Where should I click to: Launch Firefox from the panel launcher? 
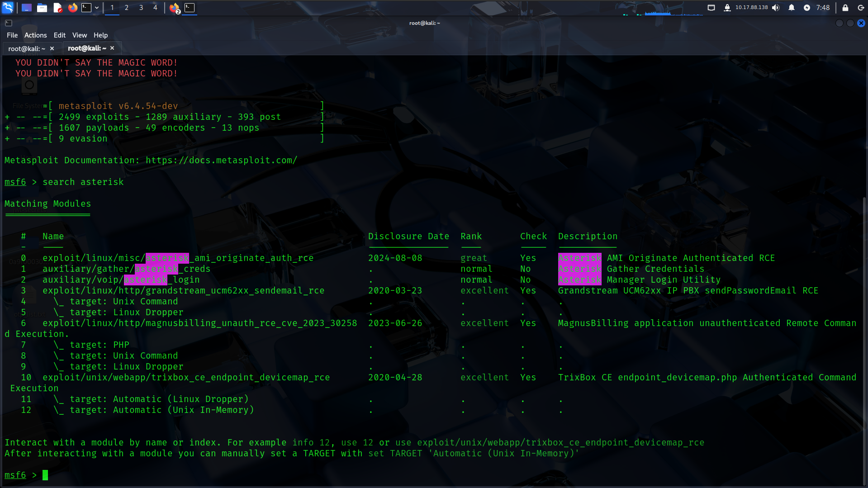(x=73, y=8)
